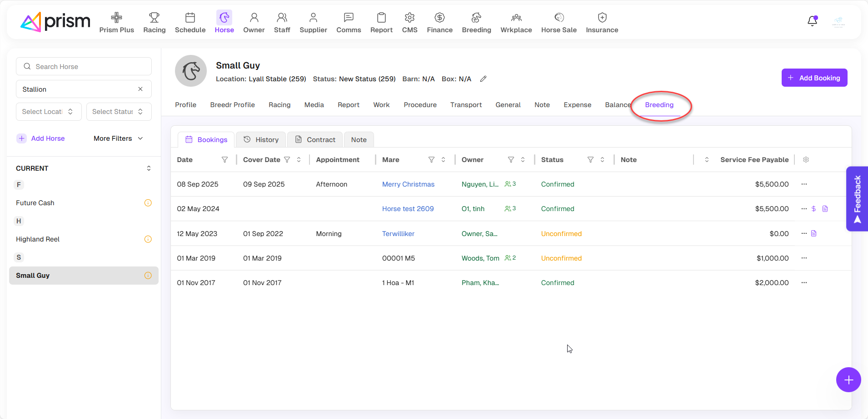Open the Expense tab
The width and height of the screenshot is (868, 419).
pos(577,105)
